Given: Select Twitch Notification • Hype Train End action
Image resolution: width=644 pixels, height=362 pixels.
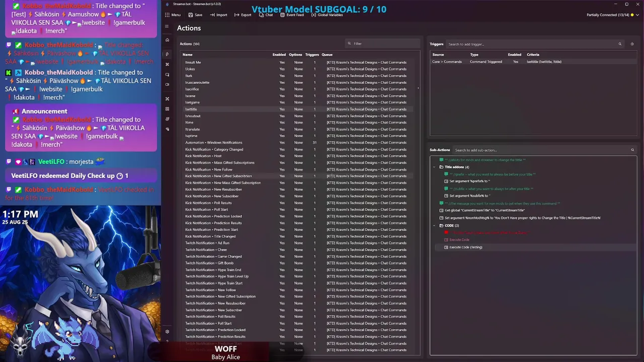Looking at the screenshot, I should click(297, 269).
